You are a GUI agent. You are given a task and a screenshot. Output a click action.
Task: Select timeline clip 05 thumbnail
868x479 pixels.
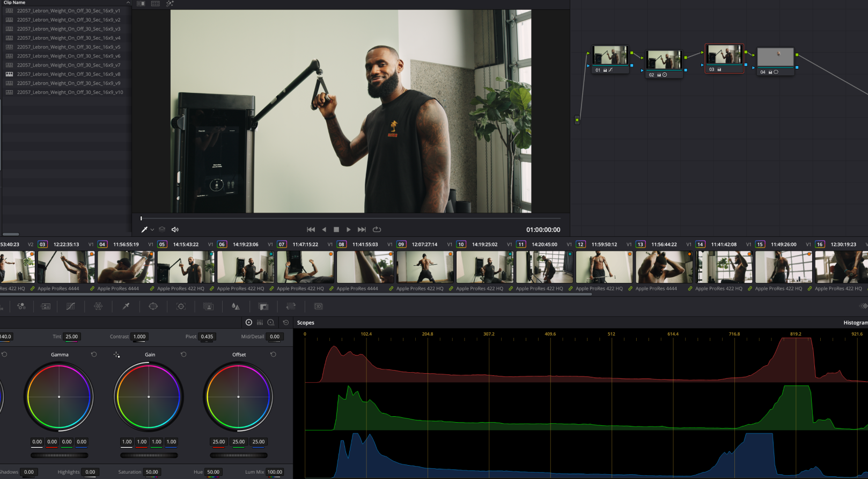[x=186, y=267]
